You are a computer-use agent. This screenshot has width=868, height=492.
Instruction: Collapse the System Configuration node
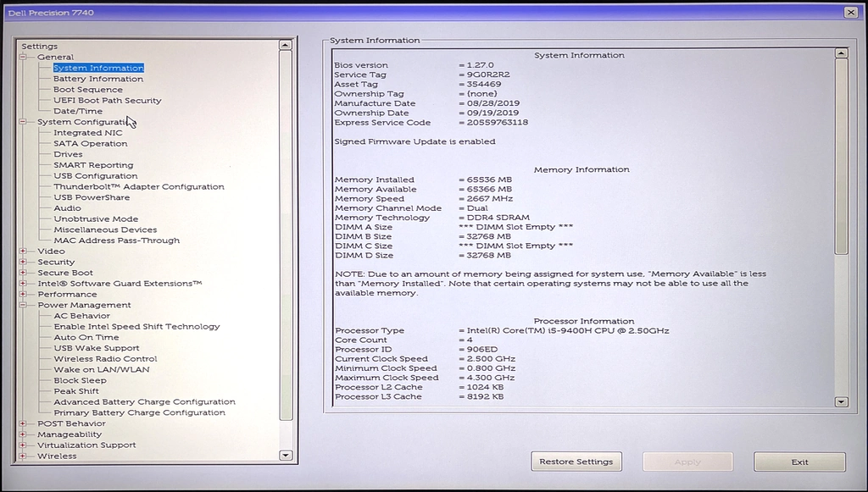point(23,122)
